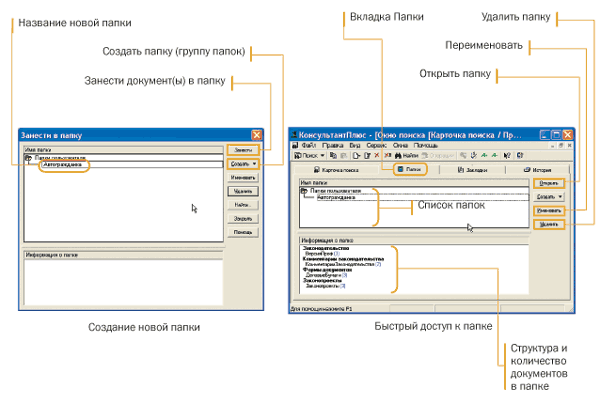This screenshot has height=404, width=600.
Task: Click the Занести button
Action: [x=243, y=150]
